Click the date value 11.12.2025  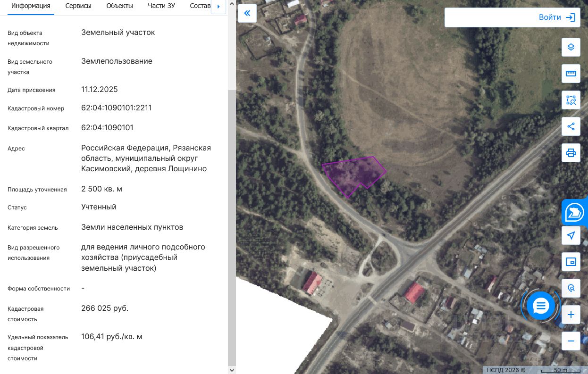point(100,90)
